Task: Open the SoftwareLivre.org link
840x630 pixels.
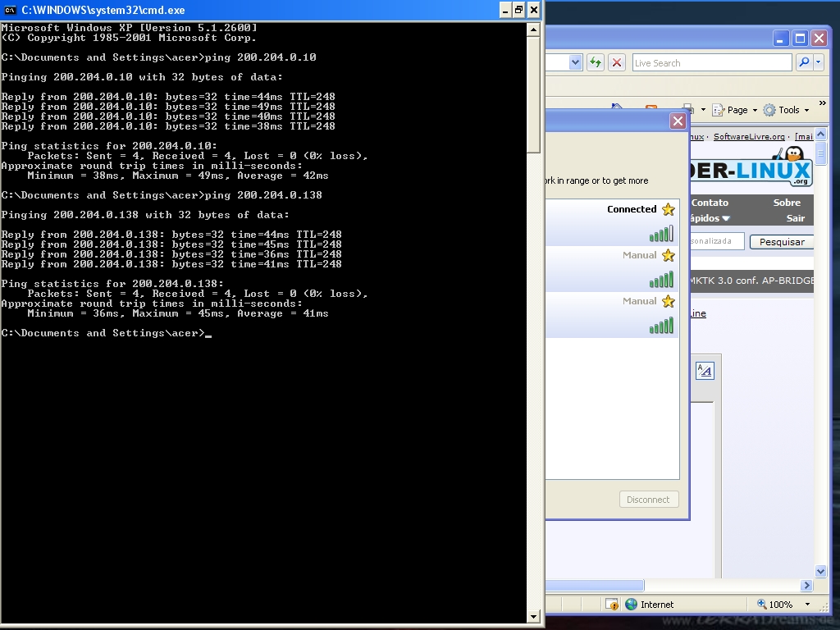Action: coord(749,137)
